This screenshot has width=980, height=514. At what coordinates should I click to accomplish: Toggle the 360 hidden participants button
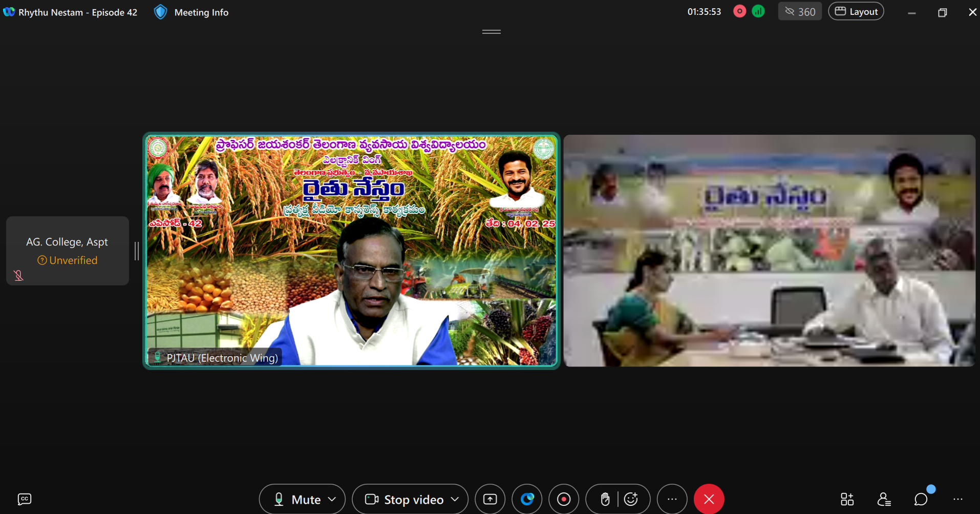[800, 11]
